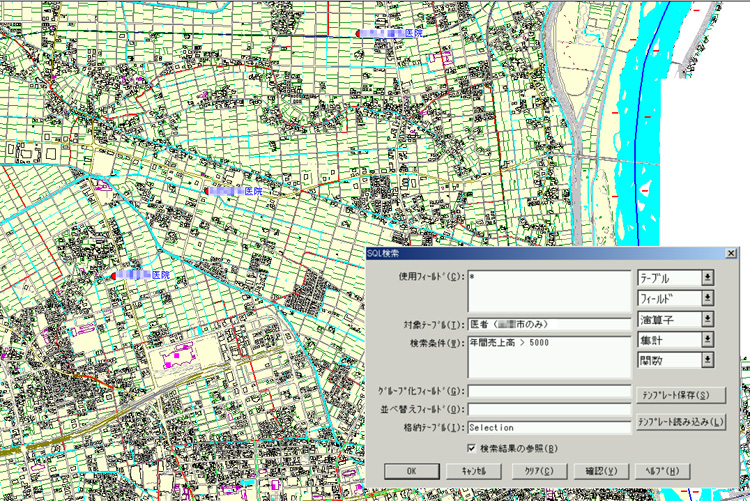This screenshot has width=750, height=501.
Task: Click the OK button
Action: tap(411, 470)
